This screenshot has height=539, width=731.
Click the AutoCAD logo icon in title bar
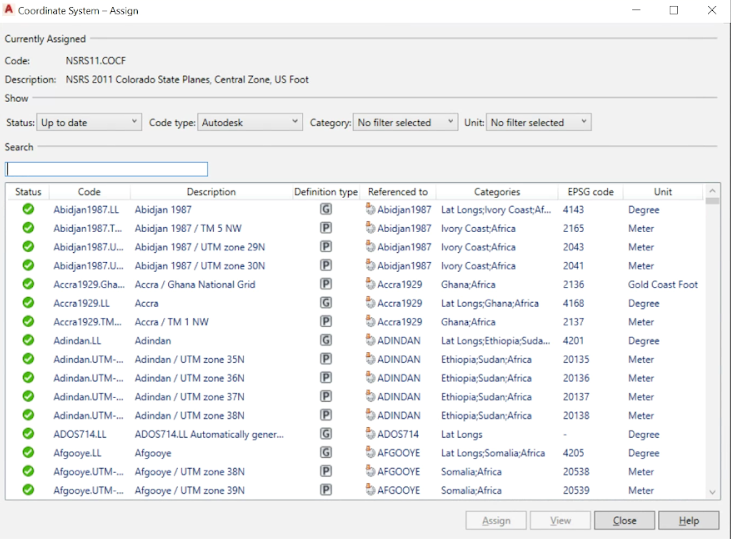pos(9,10)
